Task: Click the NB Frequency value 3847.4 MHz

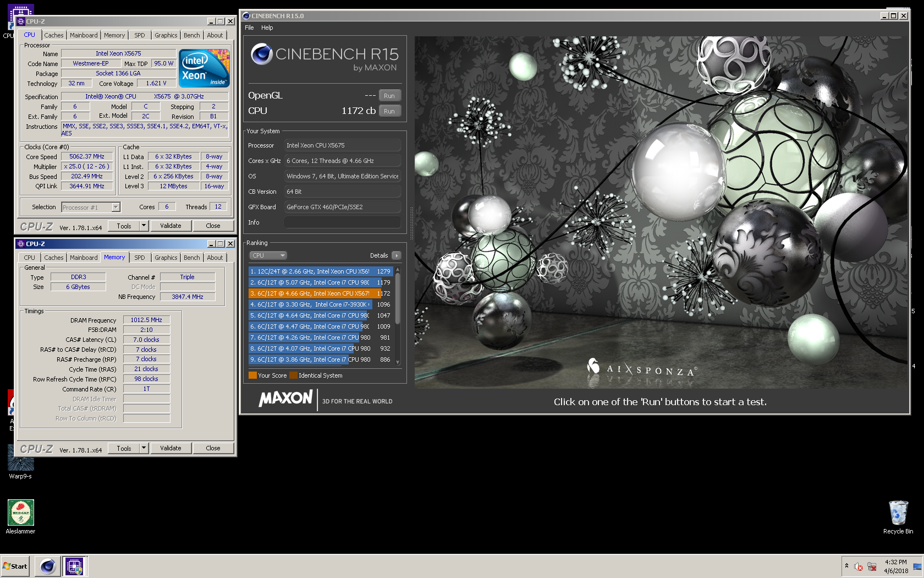Action: coord(188,297)
